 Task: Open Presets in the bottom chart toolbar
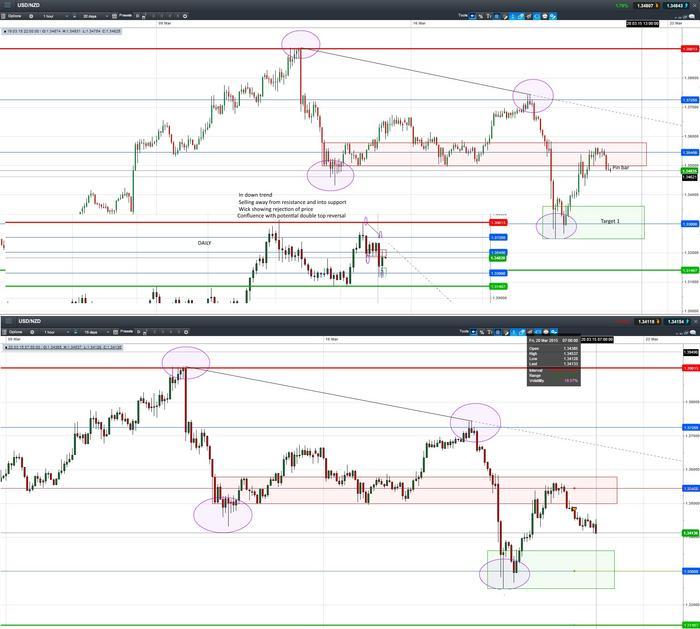click(x=127, y=331)
